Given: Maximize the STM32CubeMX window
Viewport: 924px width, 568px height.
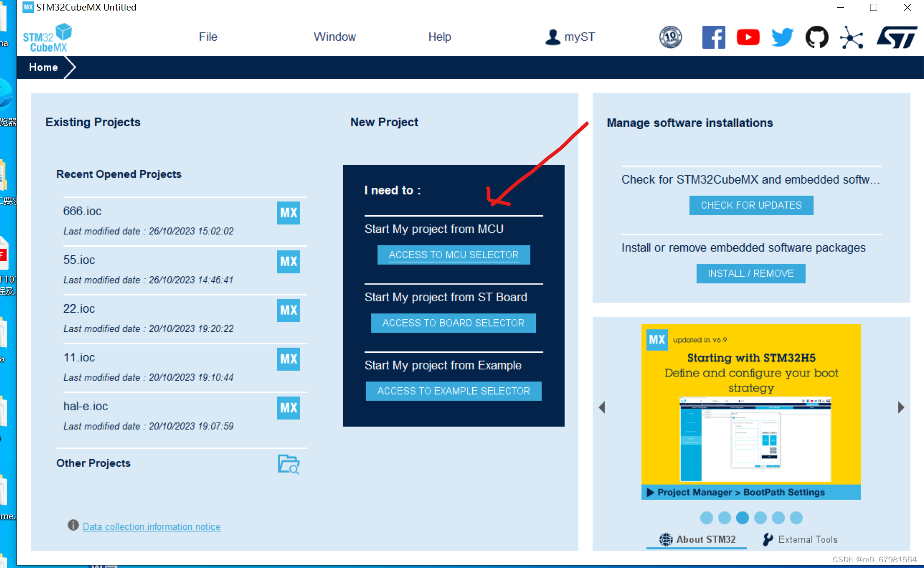Looking at the screenshot, I should click(x=873, y=7).
